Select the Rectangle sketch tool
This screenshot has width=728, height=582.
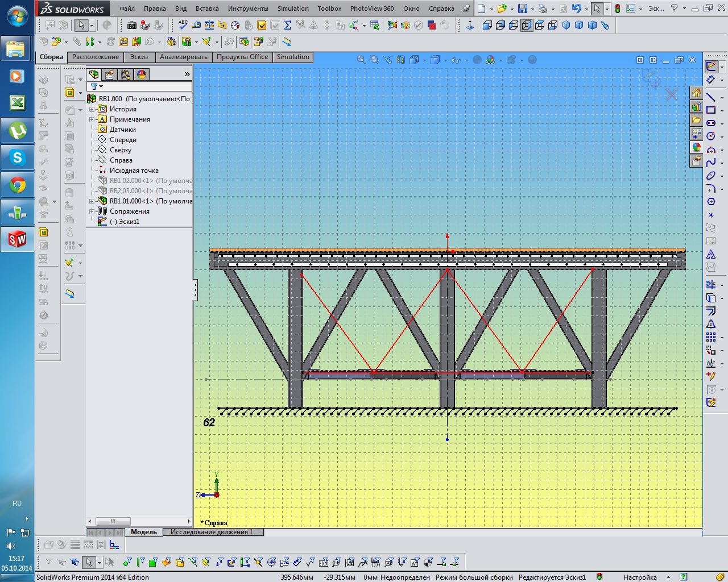711,110
